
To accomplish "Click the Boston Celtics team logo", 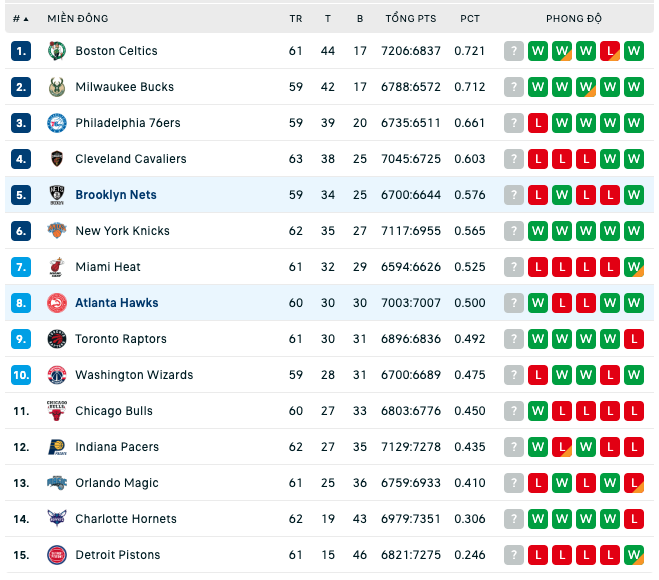I will click(57, 51).
